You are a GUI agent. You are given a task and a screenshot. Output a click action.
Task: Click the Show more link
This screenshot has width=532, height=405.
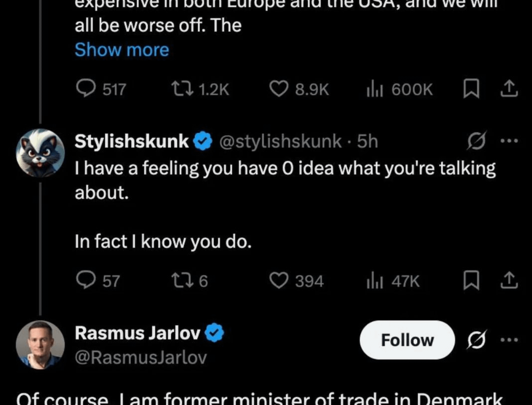[x=122, y=49]
